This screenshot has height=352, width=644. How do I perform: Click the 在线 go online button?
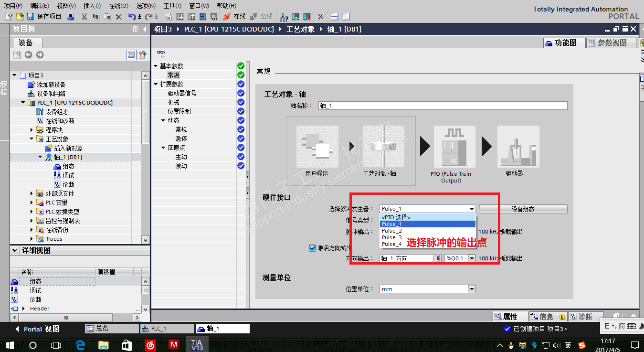234,17
